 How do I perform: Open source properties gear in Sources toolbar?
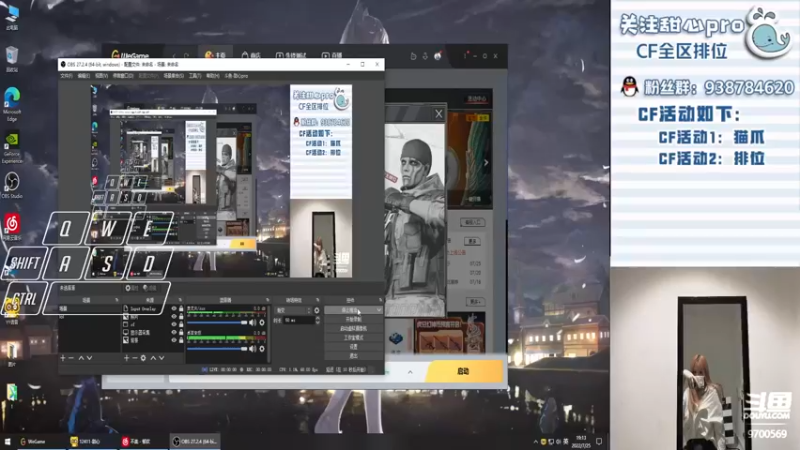pyautogui.click(x=143, y=358)
